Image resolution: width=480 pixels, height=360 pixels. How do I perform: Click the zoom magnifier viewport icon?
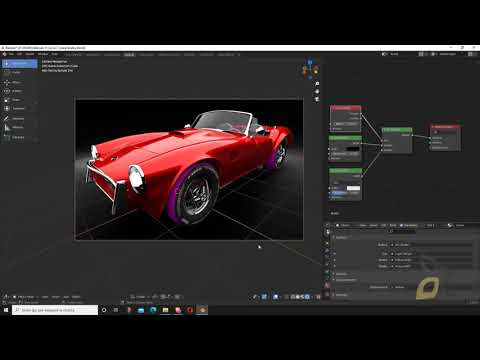coord(317,84)
